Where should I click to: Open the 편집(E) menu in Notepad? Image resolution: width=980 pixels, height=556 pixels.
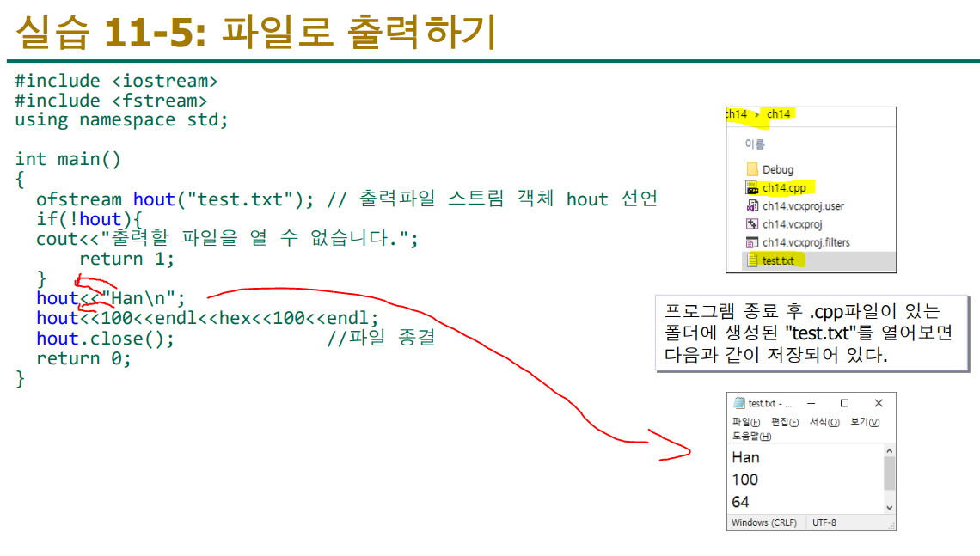[x=784, y=422]
